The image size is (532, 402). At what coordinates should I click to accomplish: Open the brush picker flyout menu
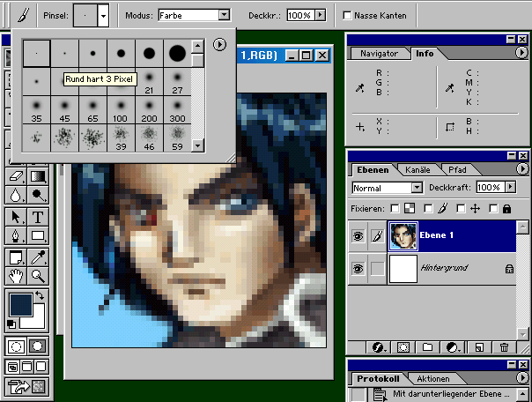pyautogui.click(x=219, y=44)
